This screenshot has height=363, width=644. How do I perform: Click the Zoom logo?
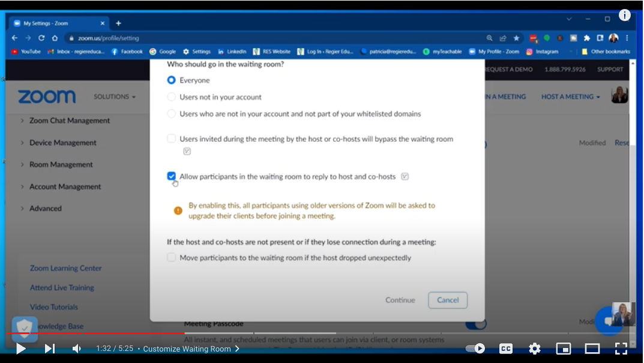[x=47, y=97]
